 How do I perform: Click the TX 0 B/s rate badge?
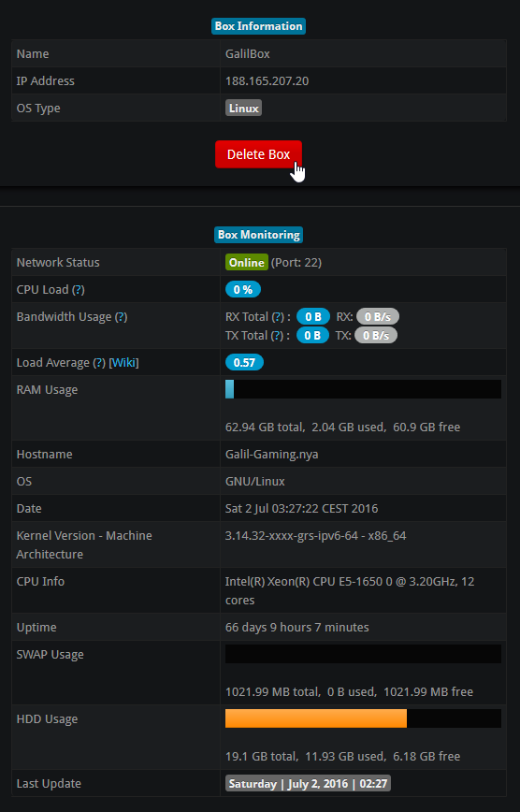pyautogui.click(x=376, y=335)
